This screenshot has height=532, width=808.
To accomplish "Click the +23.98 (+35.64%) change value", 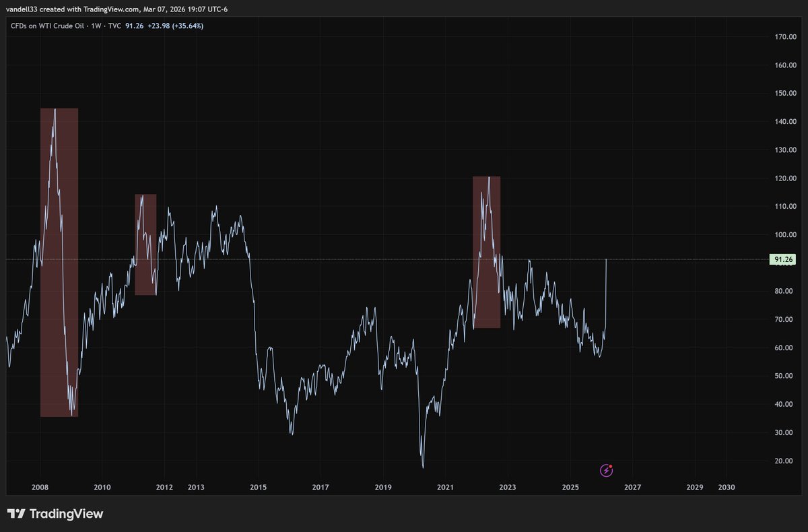I will tap(176, 26).
